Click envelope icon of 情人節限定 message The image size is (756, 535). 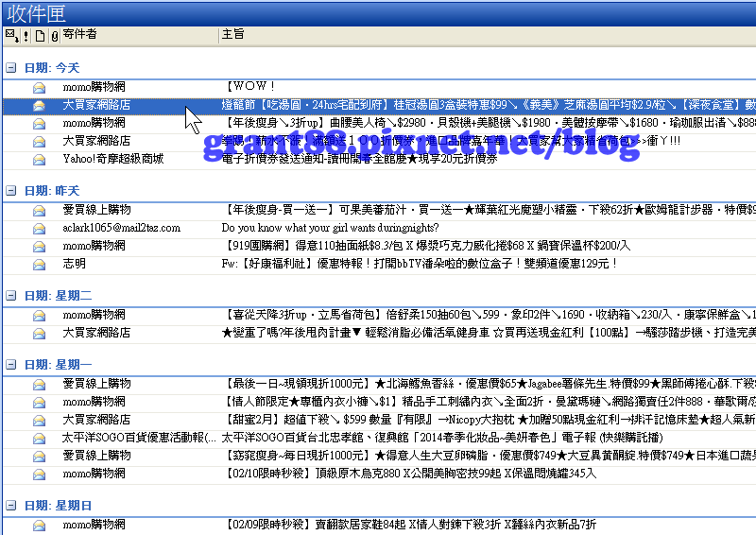(39, 403)
